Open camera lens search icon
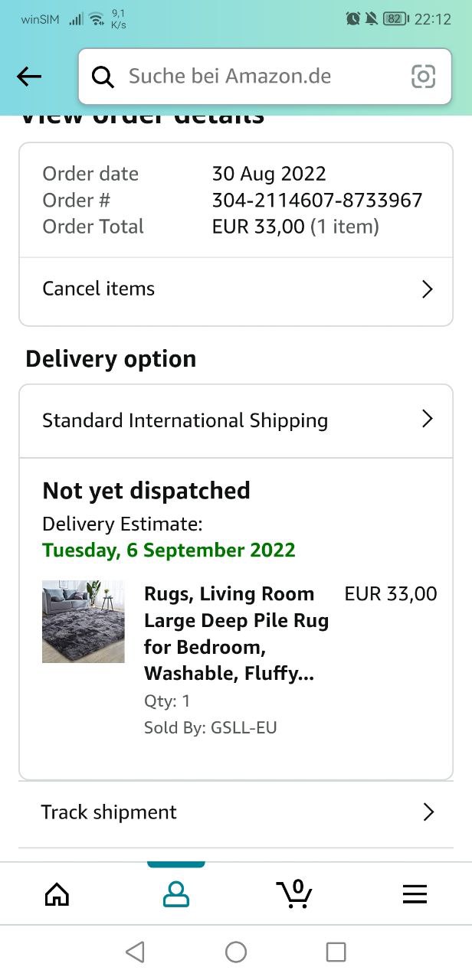Image resolution: width=472 pixels, height=980 pixels. pos(423,77)
